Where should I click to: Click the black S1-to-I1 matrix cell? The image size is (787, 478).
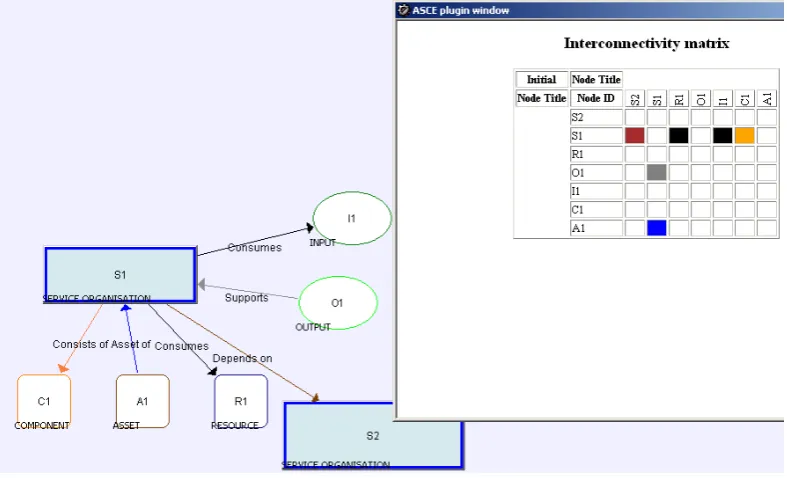[x=723, y=136]
